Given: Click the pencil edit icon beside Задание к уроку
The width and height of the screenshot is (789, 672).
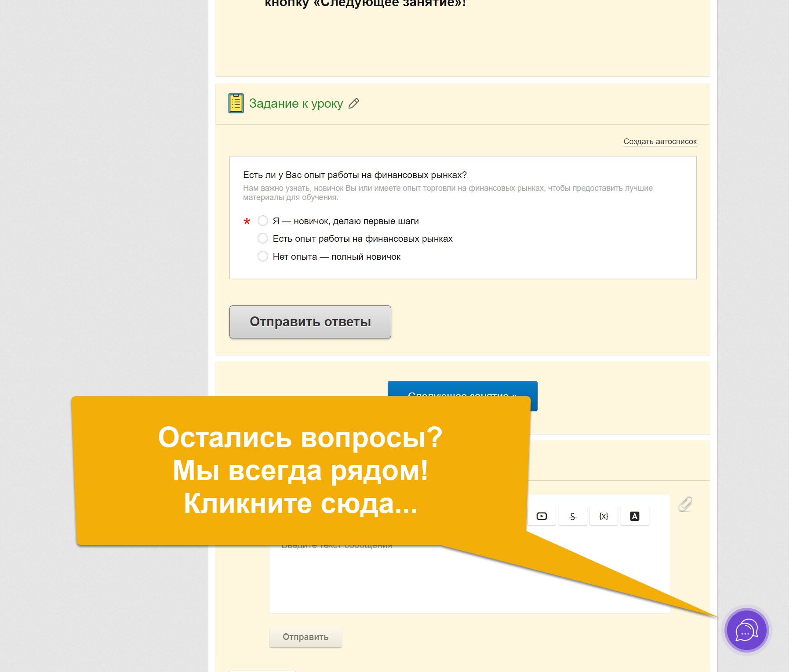Looking at the screenshot, I should [354, 104].
